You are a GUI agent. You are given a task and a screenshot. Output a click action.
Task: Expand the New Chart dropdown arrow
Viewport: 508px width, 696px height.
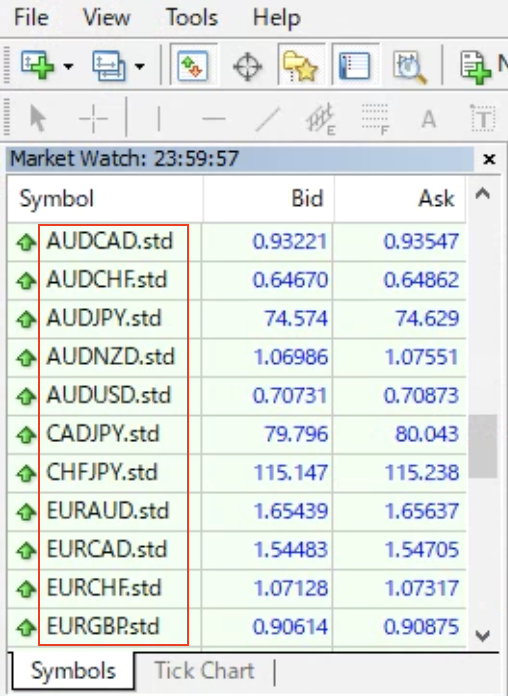tap(68, 67)
